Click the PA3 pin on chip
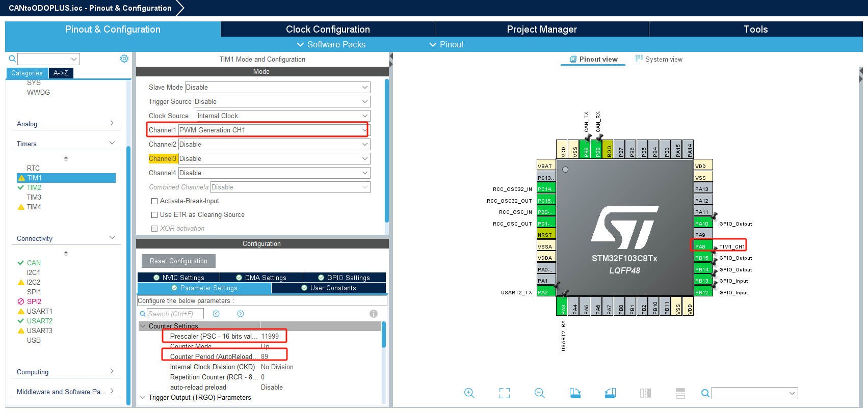This screenshot has height=413, width=868. click(x=563, y=307)
